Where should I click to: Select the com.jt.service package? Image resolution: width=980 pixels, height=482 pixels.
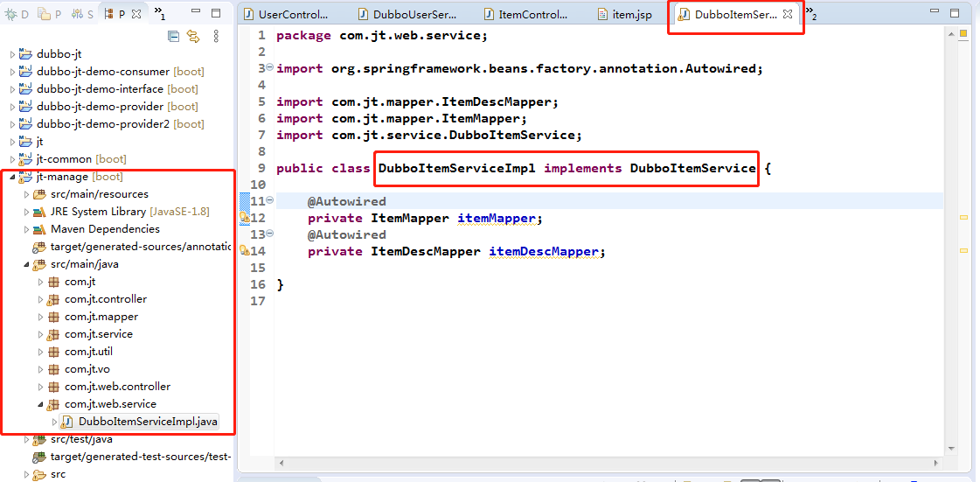tap(99, 334)
